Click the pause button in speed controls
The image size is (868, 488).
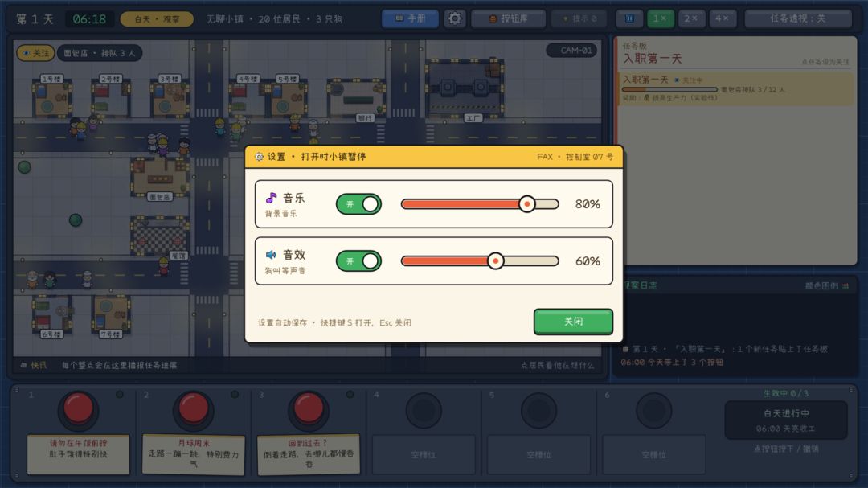[x=629, y=18]
